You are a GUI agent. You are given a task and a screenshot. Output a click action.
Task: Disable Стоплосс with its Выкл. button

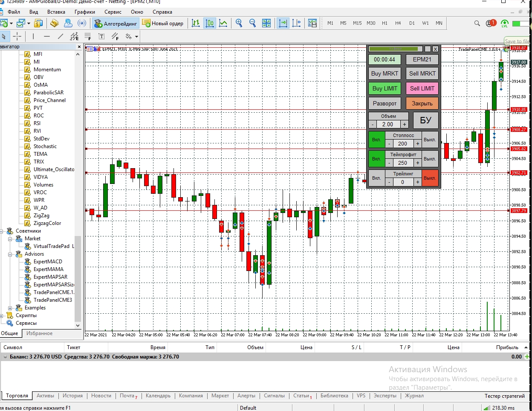pos(430,140)
